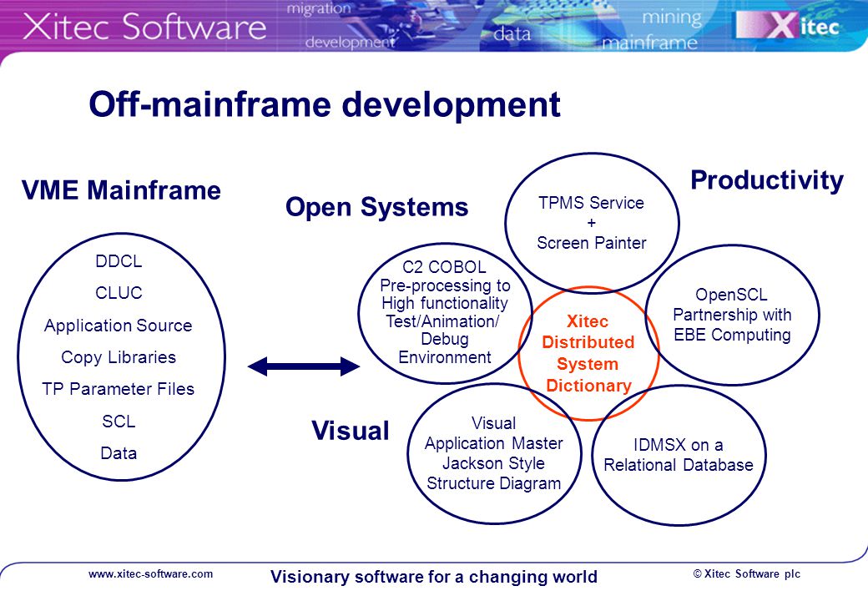This screenshot has width=868, height=601.
Task: Click the 'Visual' heading
Action: tap(351, 431)
